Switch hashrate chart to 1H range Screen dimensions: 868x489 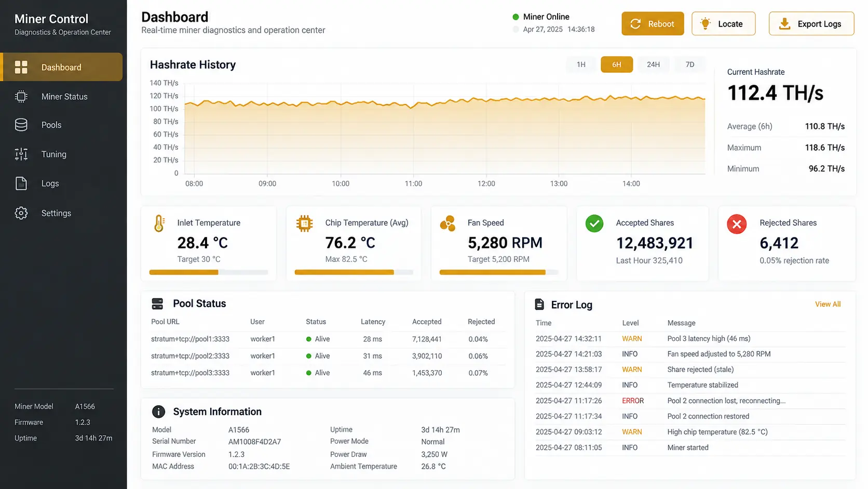(581, 64)
